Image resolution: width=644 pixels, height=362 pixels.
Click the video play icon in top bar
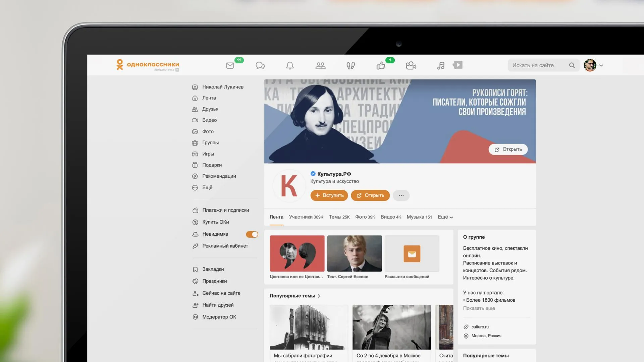458,65
